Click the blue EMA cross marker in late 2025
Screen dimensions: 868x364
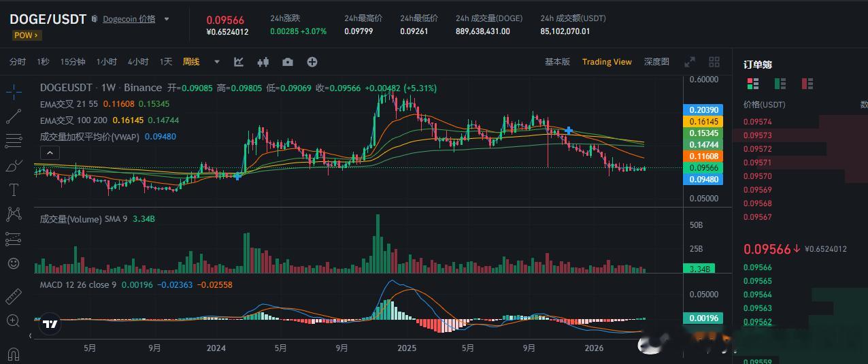pos(568,130)
